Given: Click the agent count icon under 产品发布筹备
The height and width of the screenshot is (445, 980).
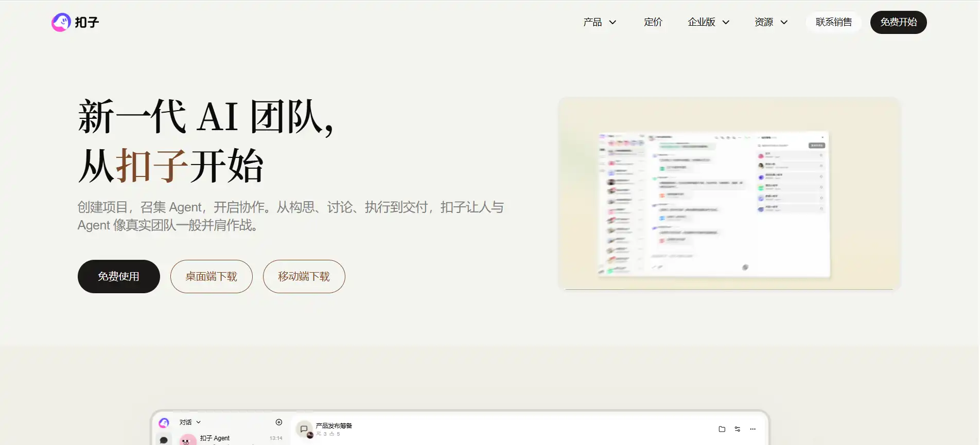Looking at the screenshot, I should coord(332,434).
